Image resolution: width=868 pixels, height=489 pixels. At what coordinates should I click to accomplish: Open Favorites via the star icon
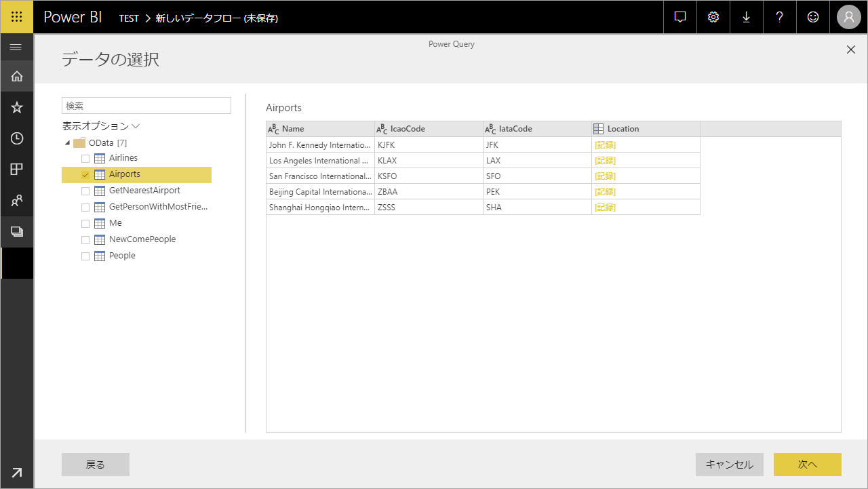coord(17,107)
